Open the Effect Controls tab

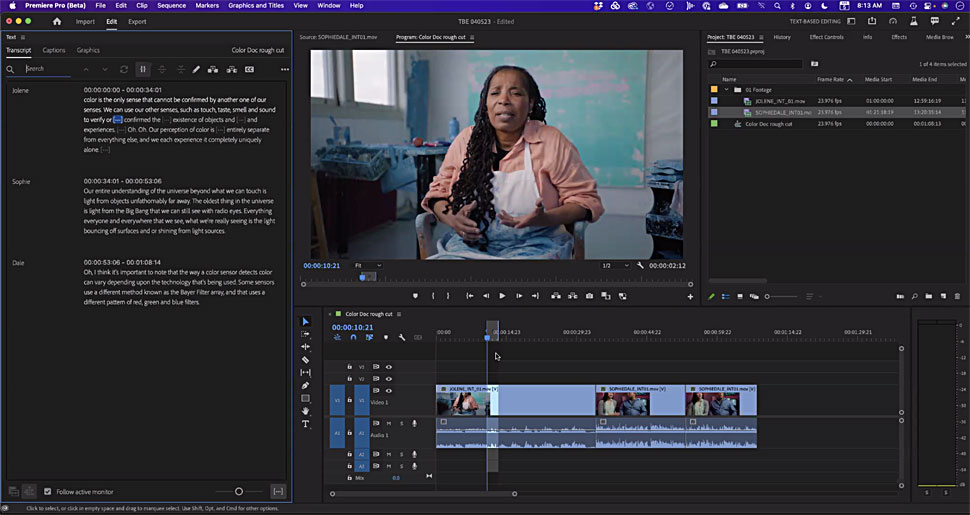click(x=826, y=37)
